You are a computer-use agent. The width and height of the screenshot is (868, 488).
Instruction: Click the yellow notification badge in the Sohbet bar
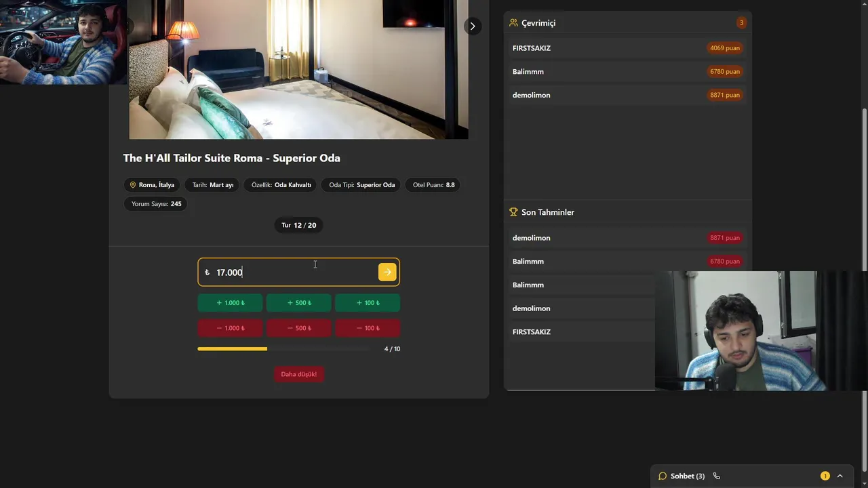tap(825, 476)
